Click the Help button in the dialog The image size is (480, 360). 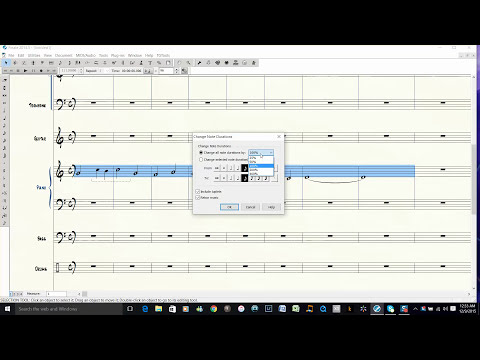click(x=272, y=207)
